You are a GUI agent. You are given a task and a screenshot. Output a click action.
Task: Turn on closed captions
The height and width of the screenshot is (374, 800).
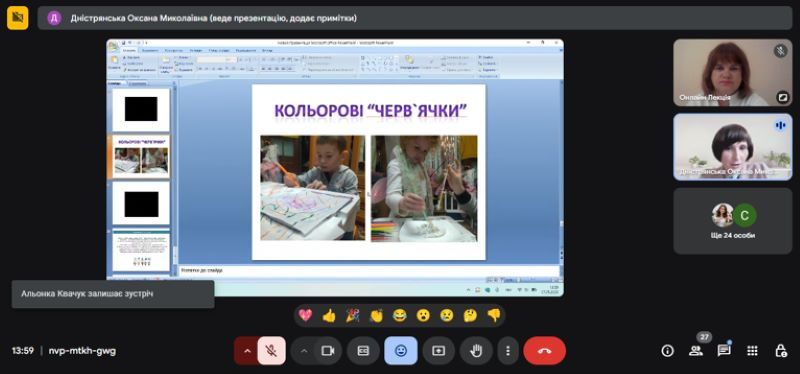point(363,351)
